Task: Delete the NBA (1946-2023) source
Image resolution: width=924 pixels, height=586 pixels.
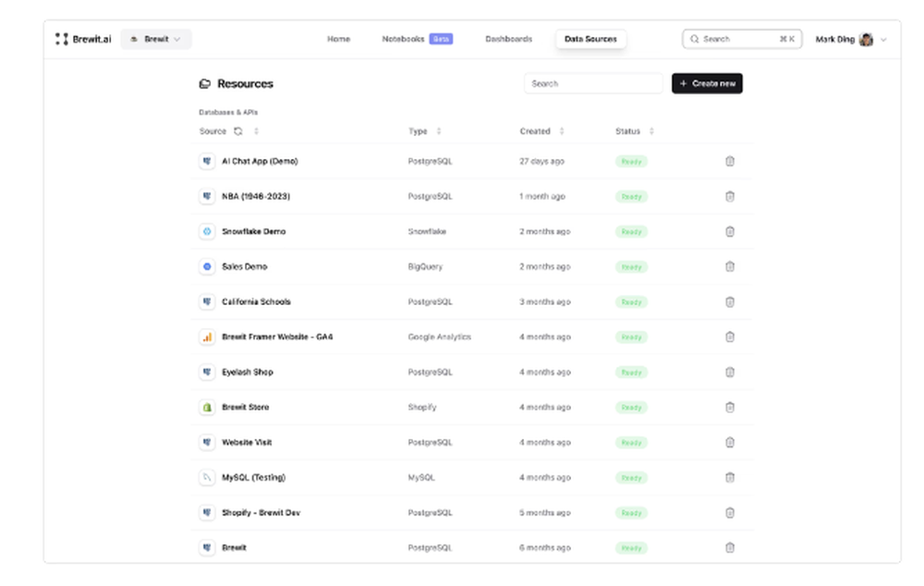Action: 730,196
